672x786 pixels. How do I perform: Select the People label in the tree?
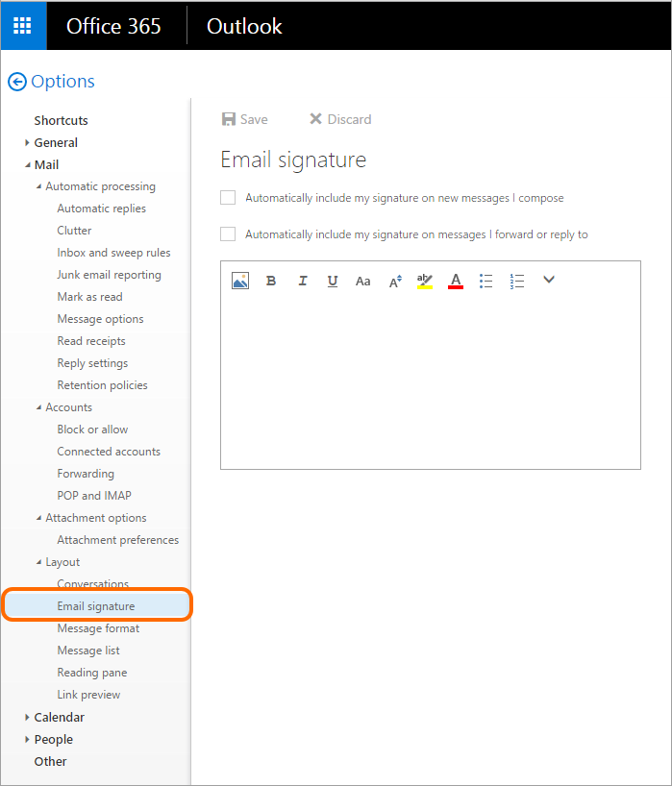(x=54, y=739)
